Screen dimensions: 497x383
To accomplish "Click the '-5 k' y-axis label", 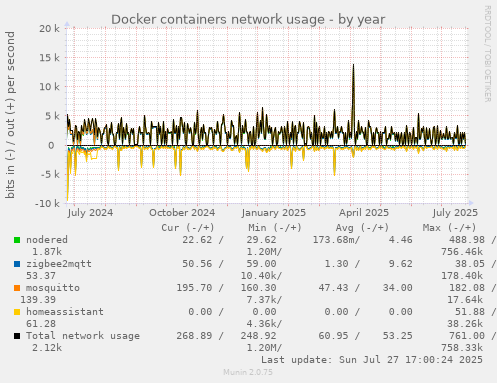I will coord(50,174).
